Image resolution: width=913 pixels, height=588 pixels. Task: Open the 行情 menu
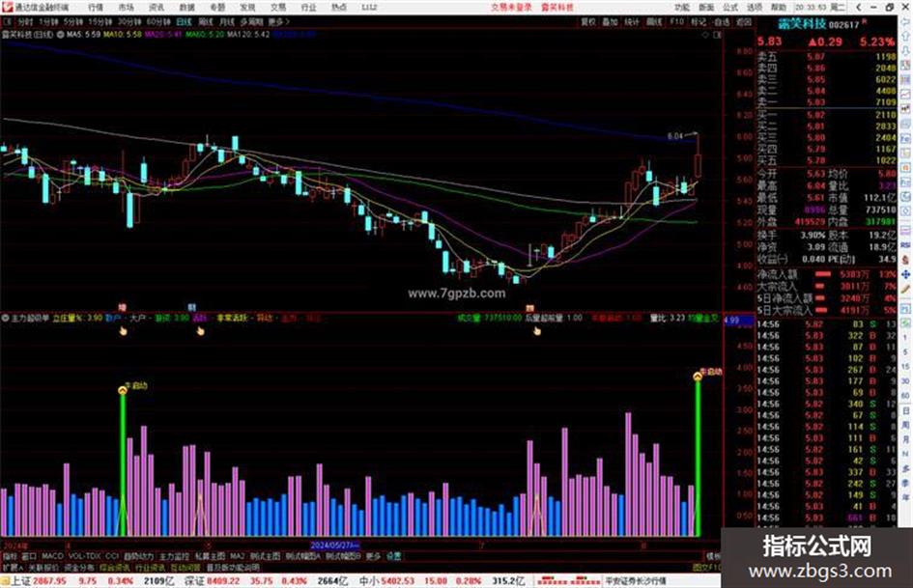(96, 8)
